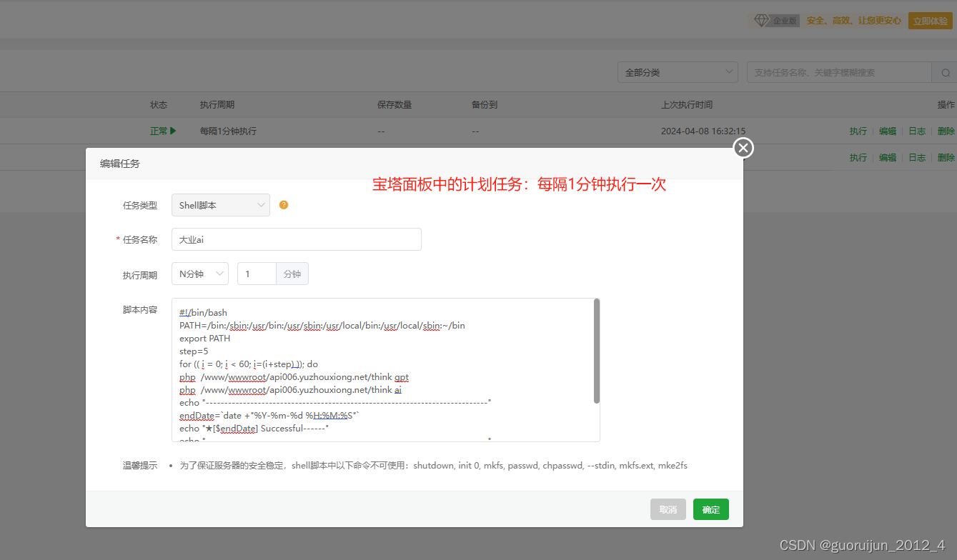Image resolution: width=957 pixels, height=560 pixels.
Task: Click 执行 in the 每隔1分钟执行 row
Action: [x=858, y=131]
